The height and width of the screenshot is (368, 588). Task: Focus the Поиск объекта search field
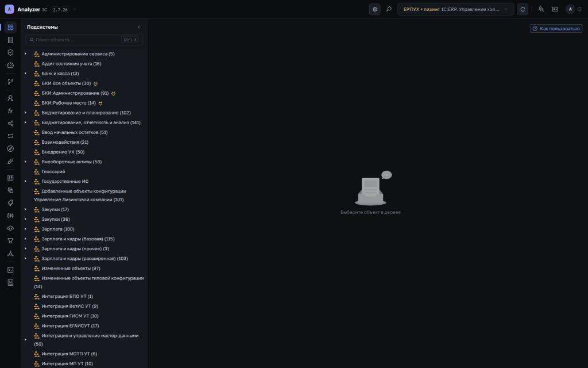pyautogui.click(x=84, y=40)
